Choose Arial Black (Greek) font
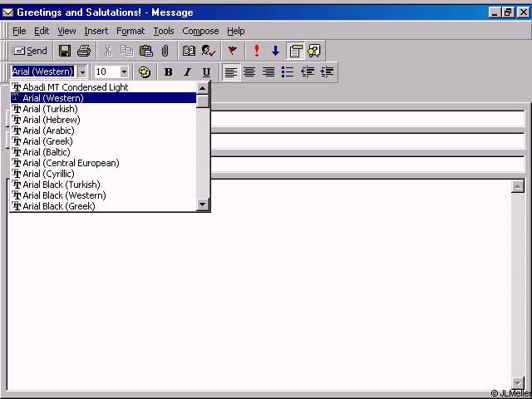This screenshot has height=399, width=532. pos(103,206)
